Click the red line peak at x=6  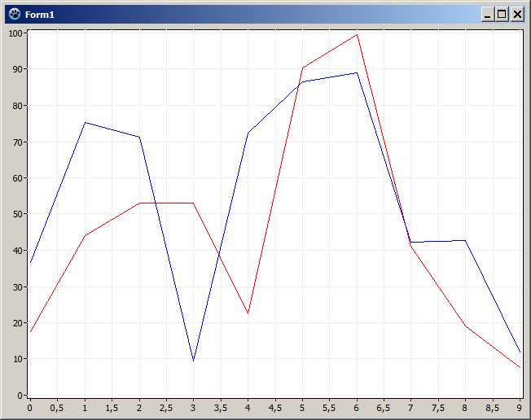click(357, 35)
